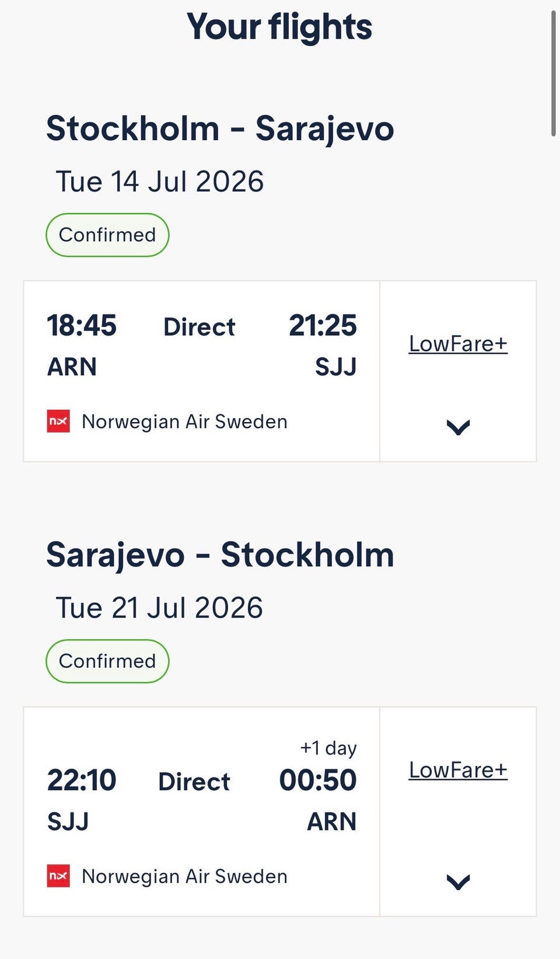Click Norwegian Air Sweden text on outbound card
Viewport: 560px width, 959px height.
coord(184,421)
